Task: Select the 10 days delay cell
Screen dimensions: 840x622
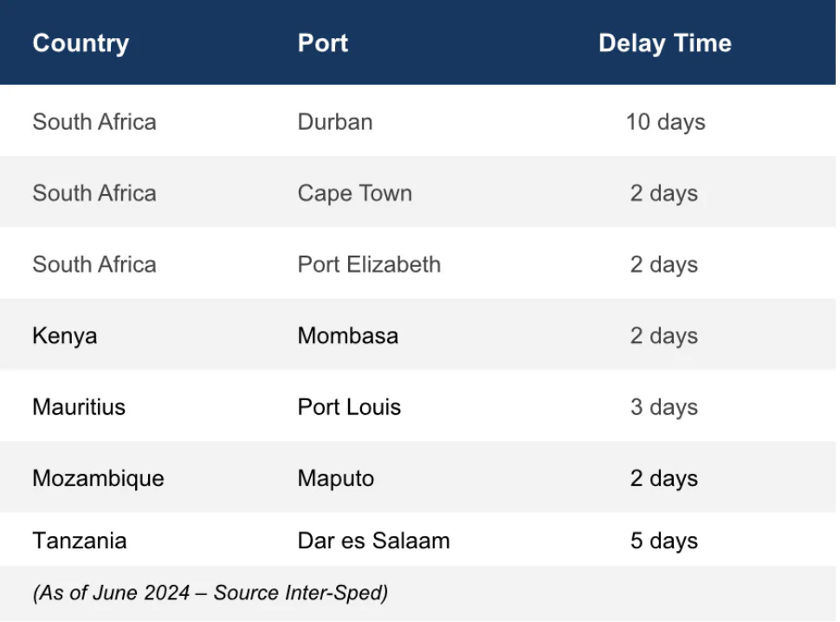Action: [x=665, y=122]
